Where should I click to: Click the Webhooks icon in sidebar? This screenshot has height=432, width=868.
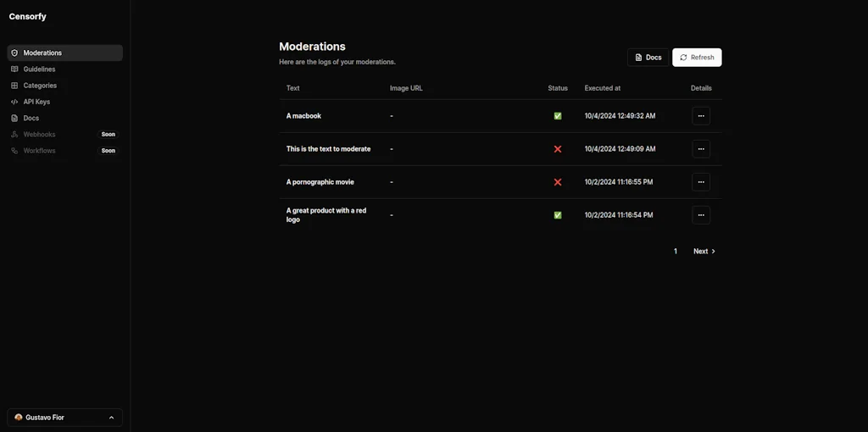14,135
